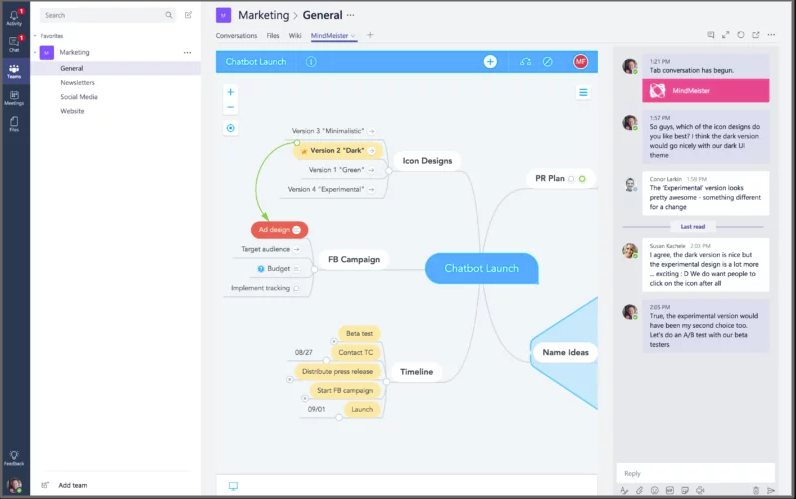Click the new chat compose icon

tap(188, 15)
